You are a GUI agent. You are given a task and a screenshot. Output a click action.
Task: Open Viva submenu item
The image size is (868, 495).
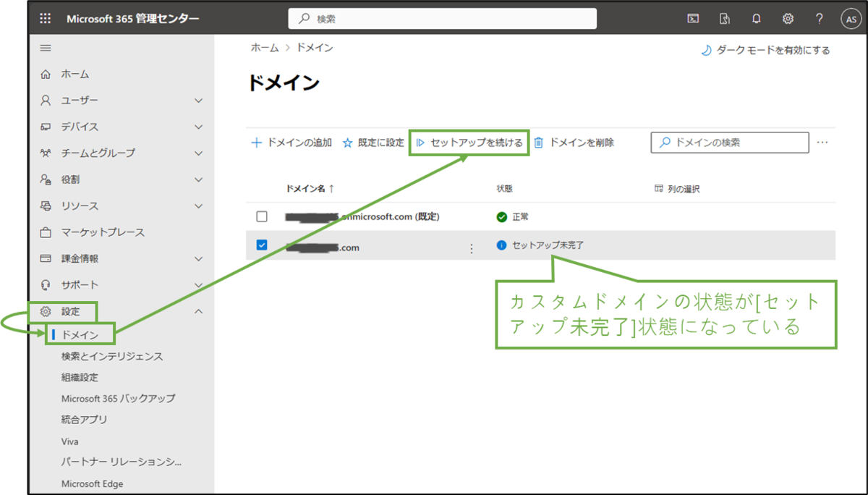point(70,441)
